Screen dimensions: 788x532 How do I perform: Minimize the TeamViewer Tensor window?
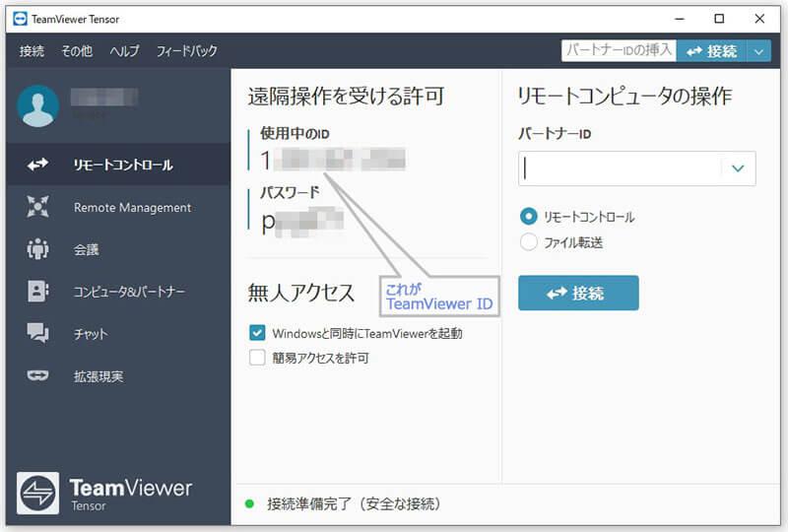click(x=680, y=19)
